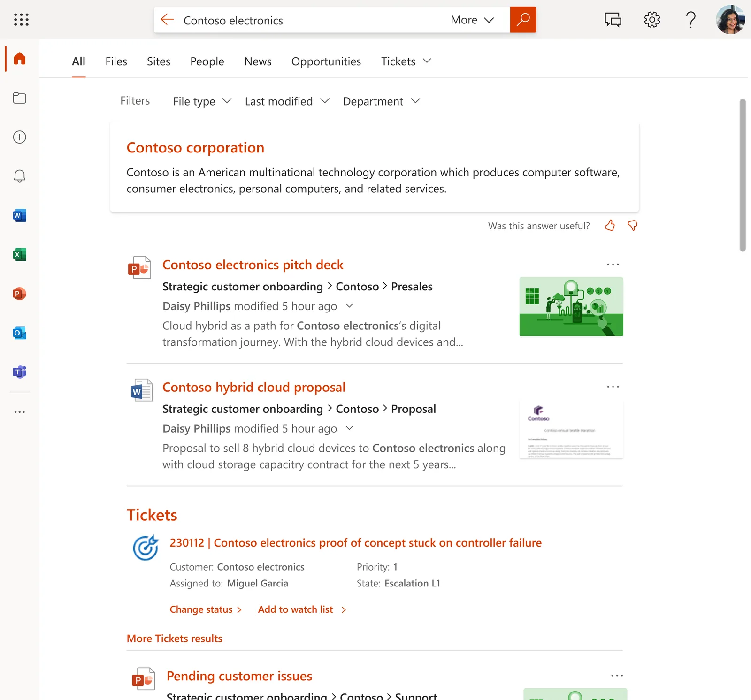Click the ticket target icon

coord(146,548)
